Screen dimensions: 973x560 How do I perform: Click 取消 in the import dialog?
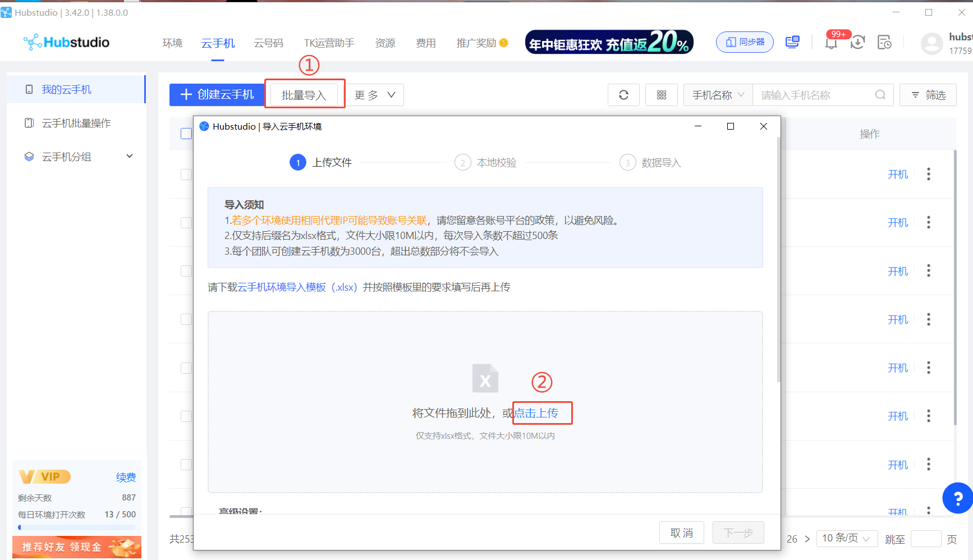(x=682, y=533)
